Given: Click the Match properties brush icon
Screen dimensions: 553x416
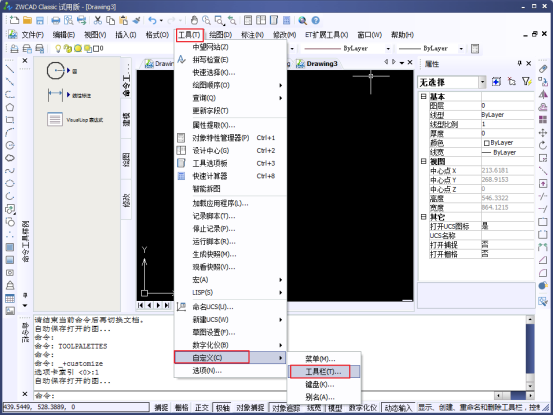Looking at the screenshot, I should pyautogui.click(x=136, y=20).
